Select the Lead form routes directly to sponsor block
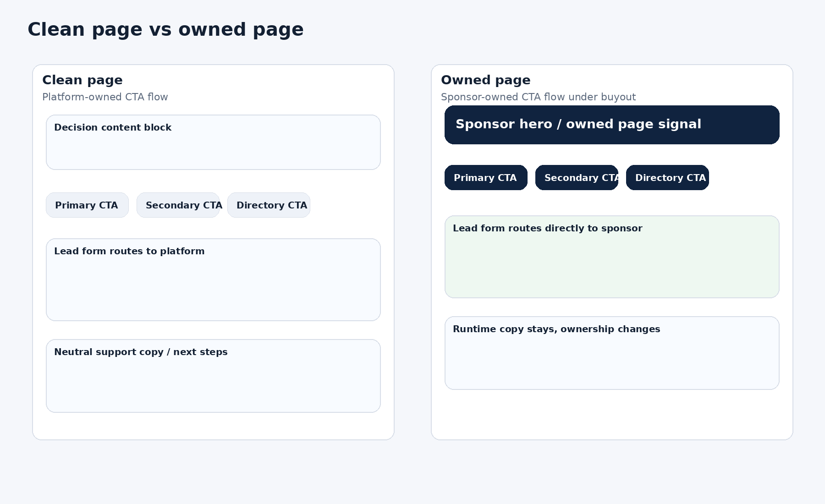The height and width of the screenshot is (504, 825). [612, 257]
